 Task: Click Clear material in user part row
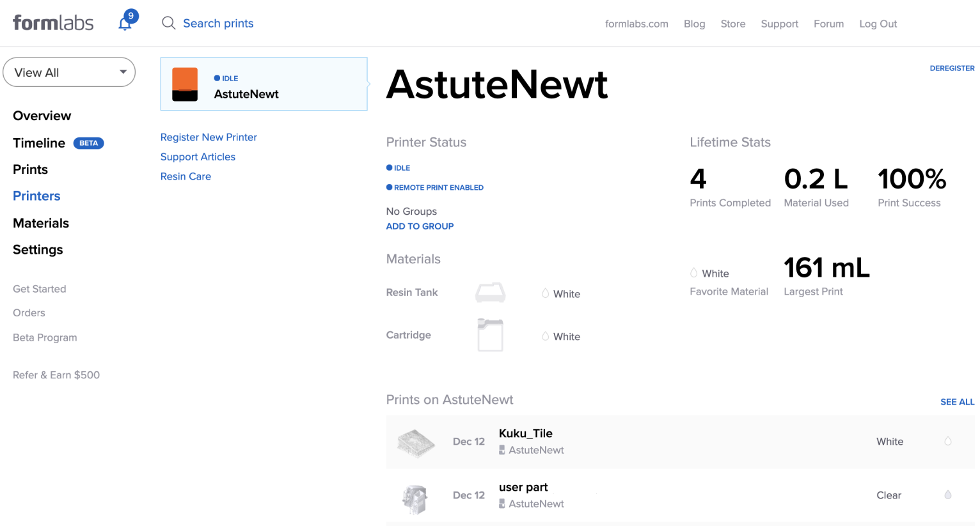[889, 495]
